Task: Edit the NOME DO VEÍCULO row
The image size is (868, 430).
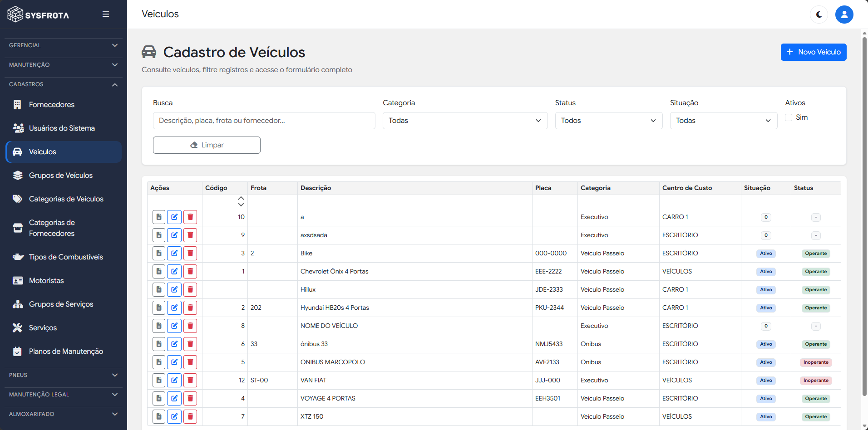Action: (x=174, y=326)
